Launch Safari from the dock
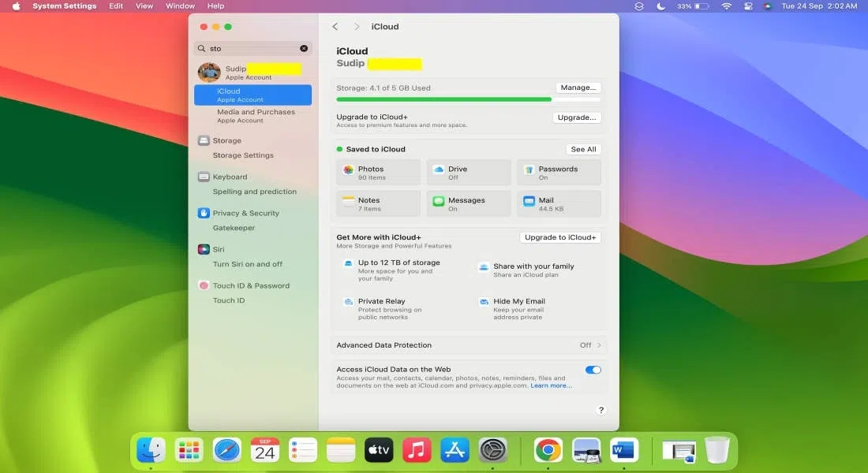The image size is (868, 473). click(x=227, y=450)
